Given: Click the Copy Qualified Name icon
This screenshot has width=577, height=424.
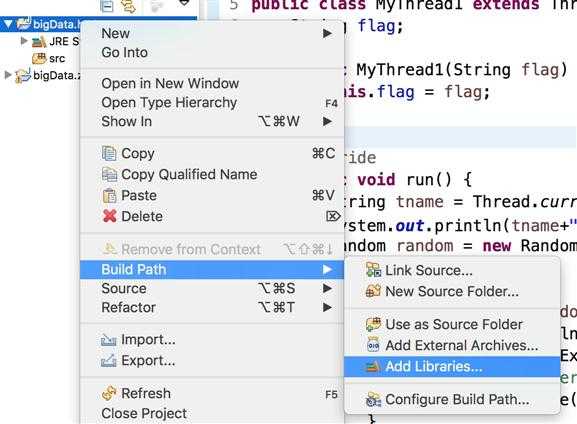Looking at the screenshot, I should [109, 174].
